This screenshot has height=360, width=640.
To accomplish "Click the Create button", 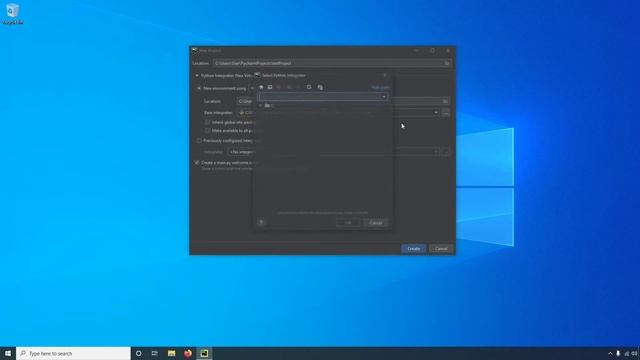I will [x=413, y=249].
